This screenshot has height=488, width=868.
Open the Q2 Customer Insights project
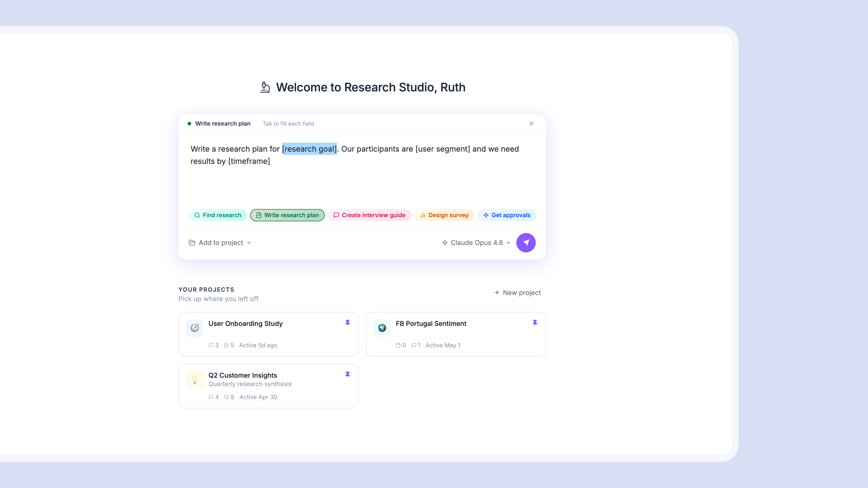click(268, 386)
